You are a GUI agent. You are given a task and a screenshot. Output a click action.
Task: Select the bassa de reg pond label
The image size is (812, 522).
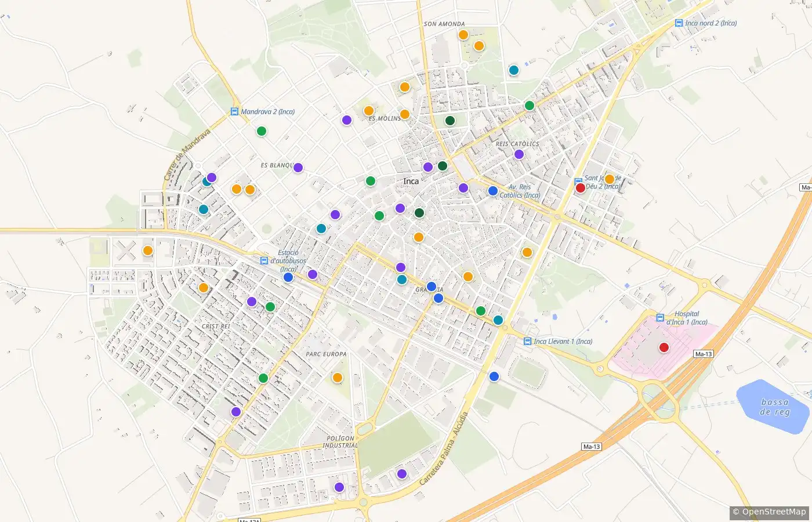tap(775, 407)
